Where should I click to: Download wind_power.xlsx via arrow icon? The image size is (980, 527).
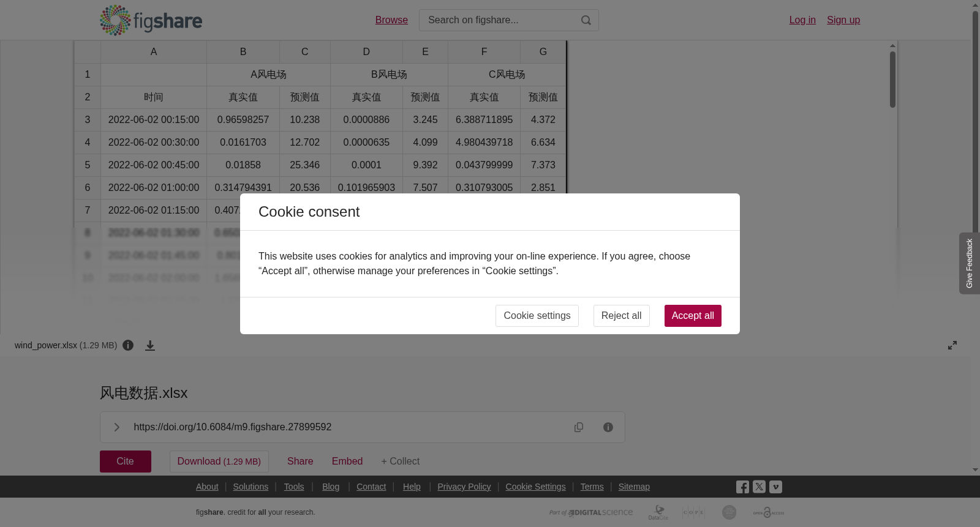coord(150,345)
